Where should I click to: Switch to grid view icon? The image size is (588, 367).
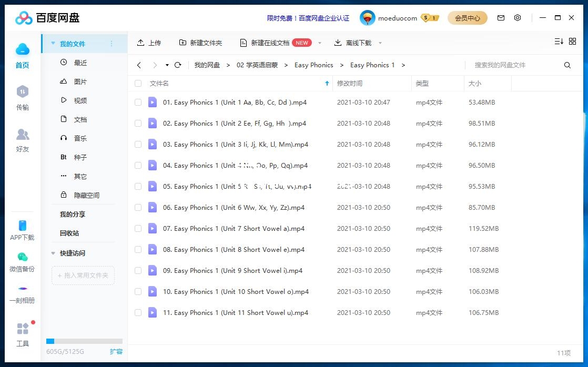[x=572, y=42]
